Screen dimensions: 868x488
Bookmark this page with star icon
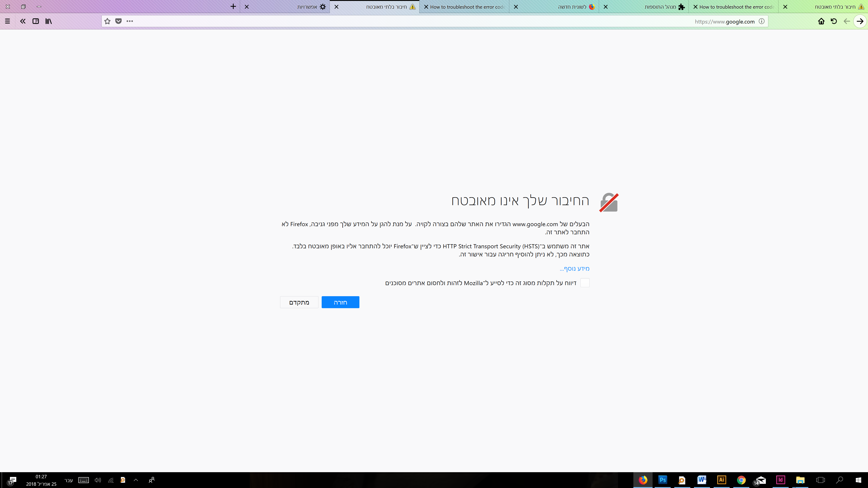107,21
